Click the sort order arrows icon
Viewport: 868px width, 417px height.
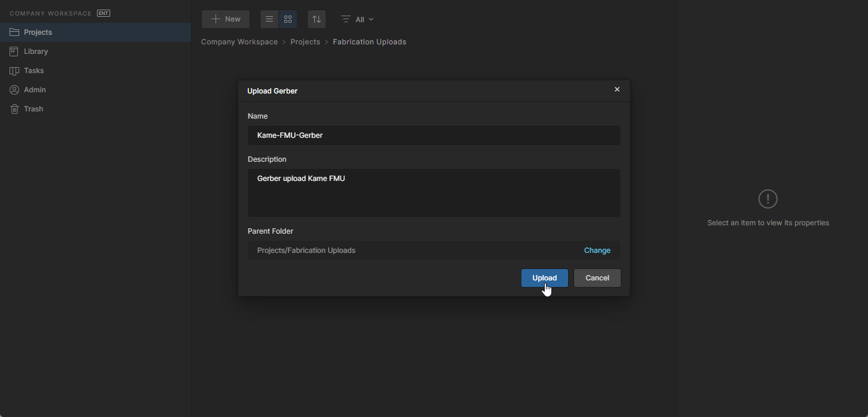[317, 19]
